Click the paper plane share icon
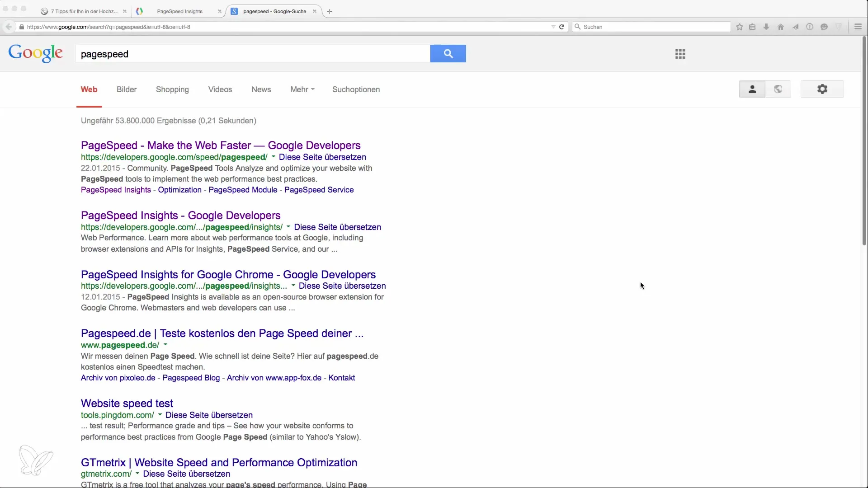The width and height of the screenshot is (868, 488). tap(795, 27)
